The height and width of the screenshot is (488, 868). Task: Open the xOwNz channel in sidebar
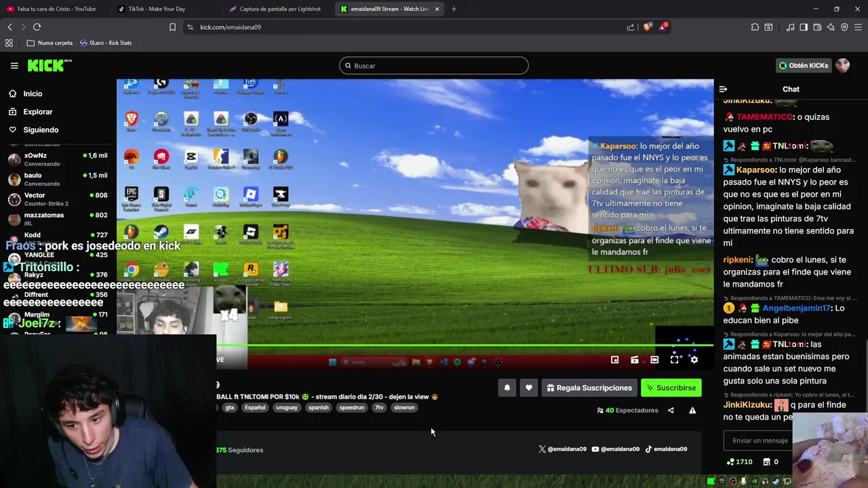pyautogui.click(x=58, y=159)
